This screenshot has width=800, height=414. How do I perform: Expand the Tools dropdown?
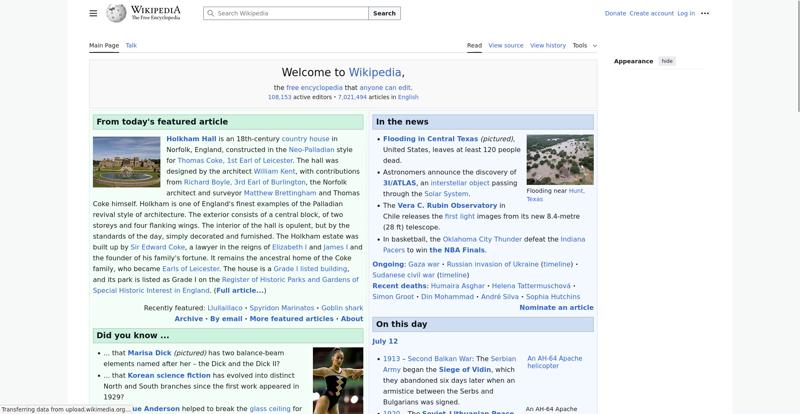click(584, 45)
